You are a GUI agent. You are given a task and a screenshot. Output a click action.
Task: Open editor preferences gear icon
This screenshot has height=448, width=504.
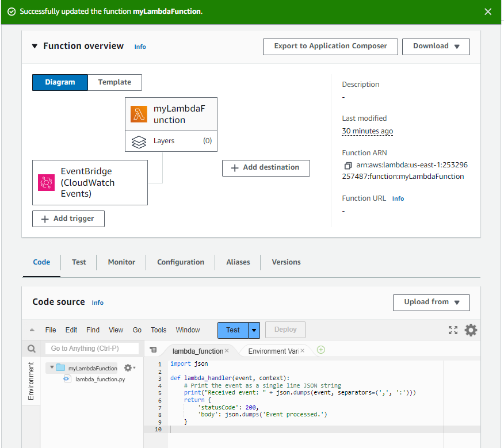pos(471,330)
